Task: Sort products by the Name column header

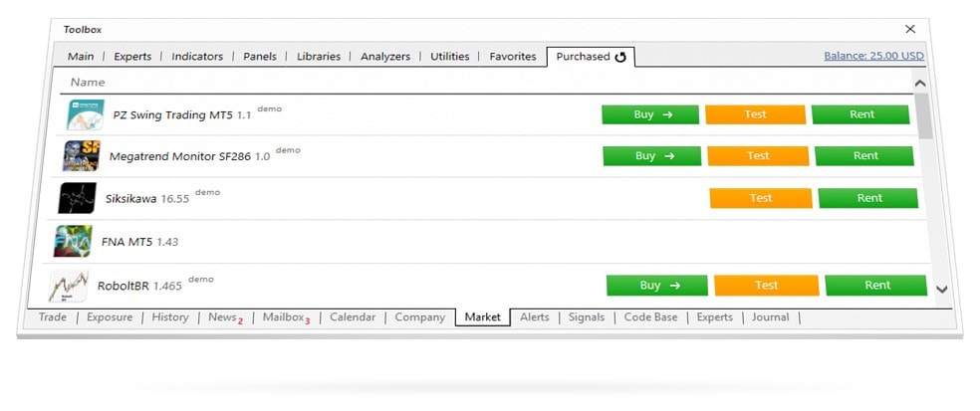Action: pos(88,83)
